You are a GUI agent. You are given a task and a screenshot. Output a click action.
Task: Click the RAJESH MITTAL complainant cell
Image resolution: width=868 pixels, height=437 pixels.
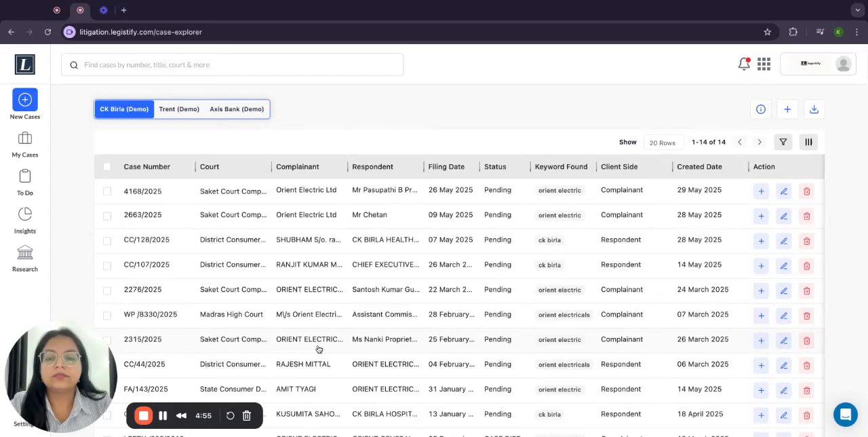(303, 364)
